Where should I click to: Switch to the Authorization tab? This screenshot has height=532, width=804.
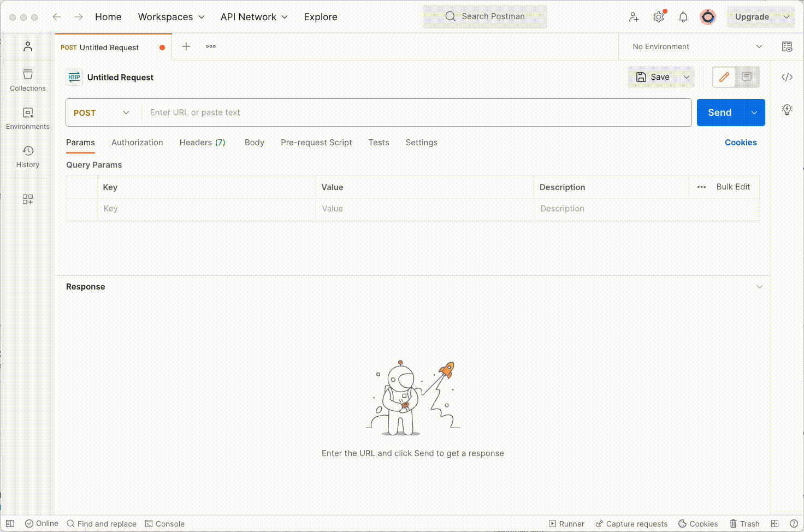coord(137,143)
